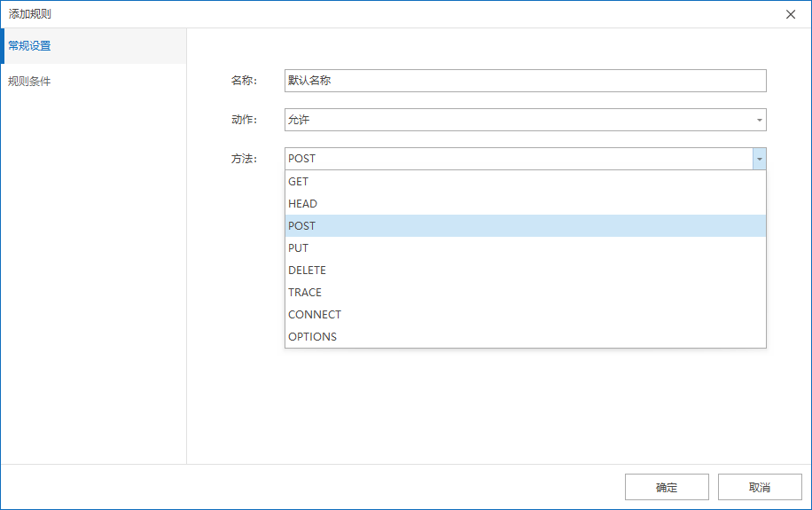The width and height of the screenshot is (812, 510).
Task: Select the highlighted POST list option
Action: pos(525,225)
